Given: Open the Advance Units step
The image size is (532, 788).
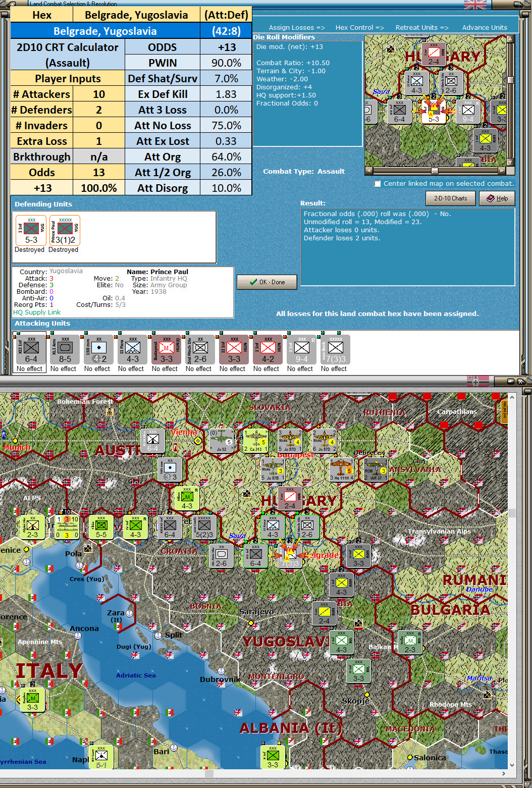Looking at the screenshot, I should pos(485,28).
